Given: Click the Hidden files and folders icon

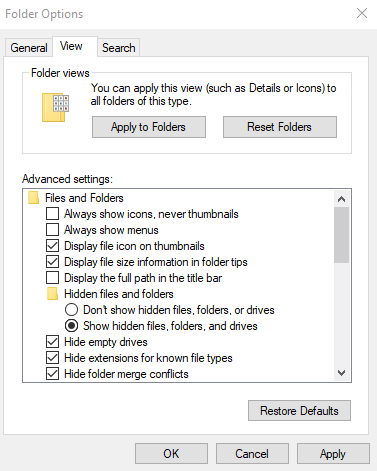Looking at the screenshot, I should click(x=53, y=294).
